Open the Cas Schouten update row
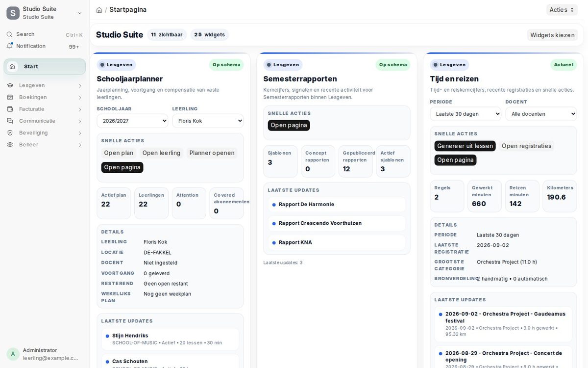 (170, 362)
